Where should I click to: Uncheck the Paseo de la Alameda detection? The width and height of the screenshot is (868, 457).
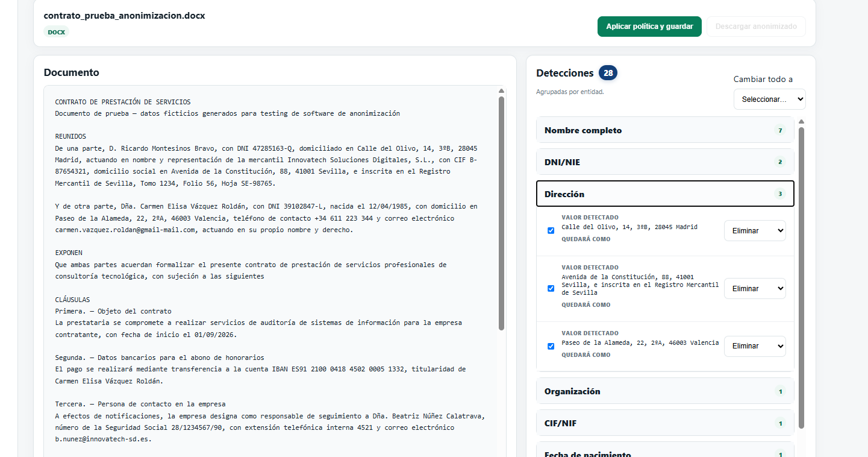[x=551, y=346]
